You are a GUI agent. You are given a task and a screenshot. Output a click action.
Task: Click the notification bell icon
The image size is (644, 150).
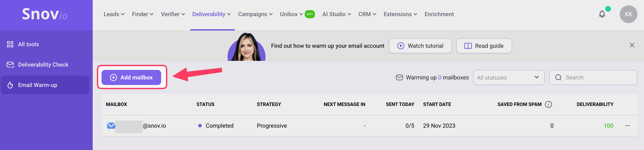[602, 14]
